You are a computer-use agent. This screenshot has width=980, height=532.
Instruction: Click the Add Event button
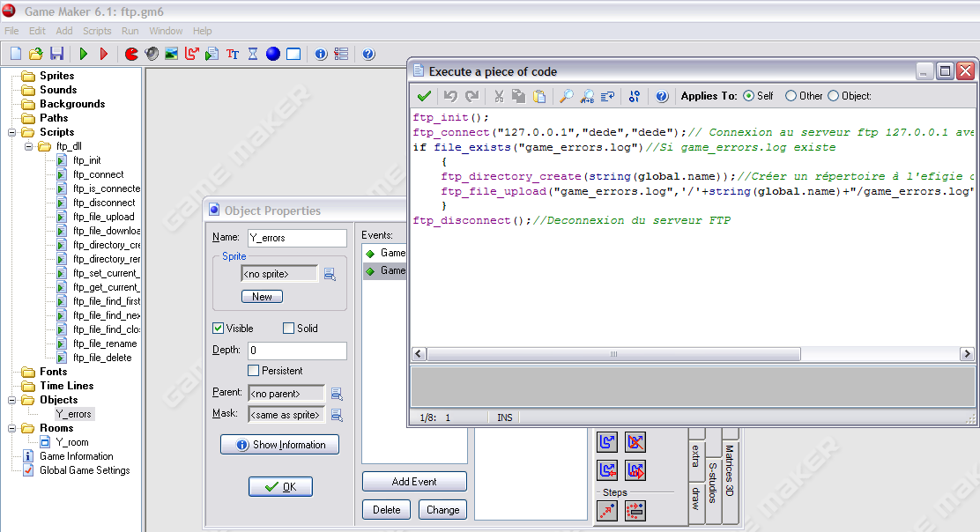[414, 482]
